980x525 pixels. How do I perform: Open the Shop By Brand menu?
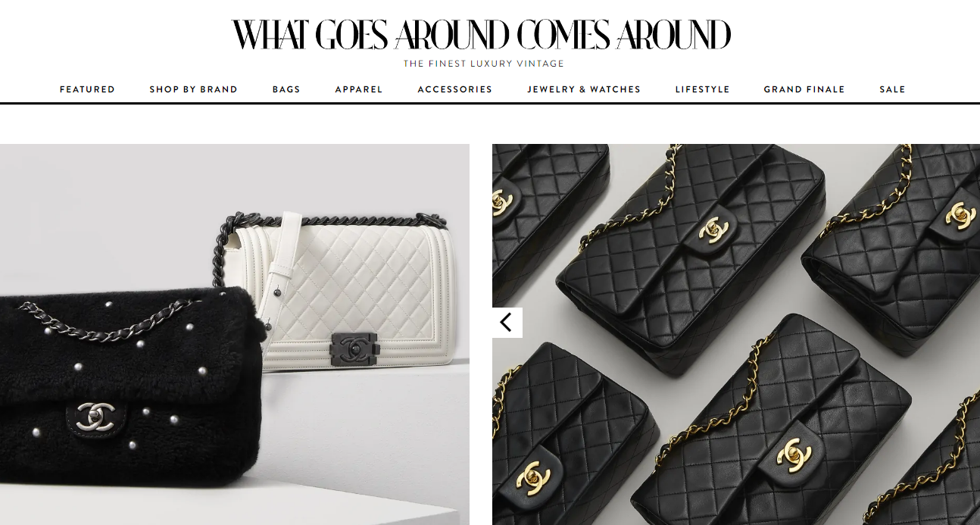(193, 89)
